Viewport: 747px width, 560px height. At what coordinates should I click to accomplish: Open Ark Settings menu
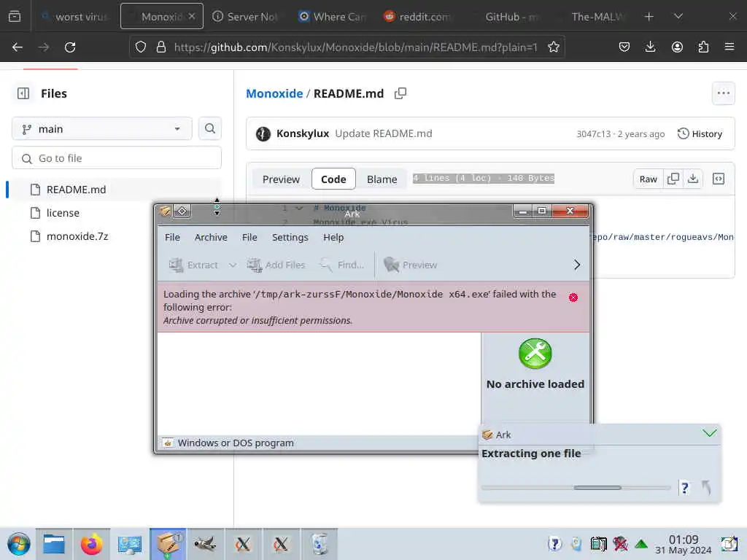point(290,237)
